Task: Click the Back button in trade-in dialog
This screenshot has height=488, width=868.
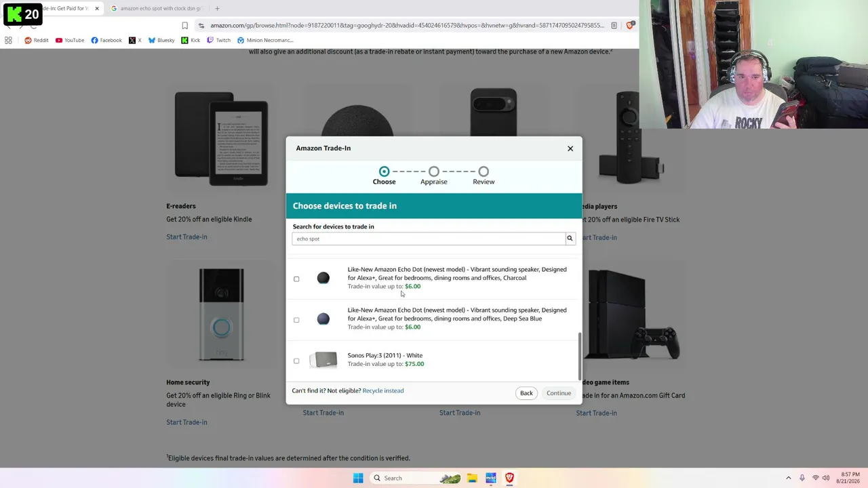Action: [x=526, y=393]
